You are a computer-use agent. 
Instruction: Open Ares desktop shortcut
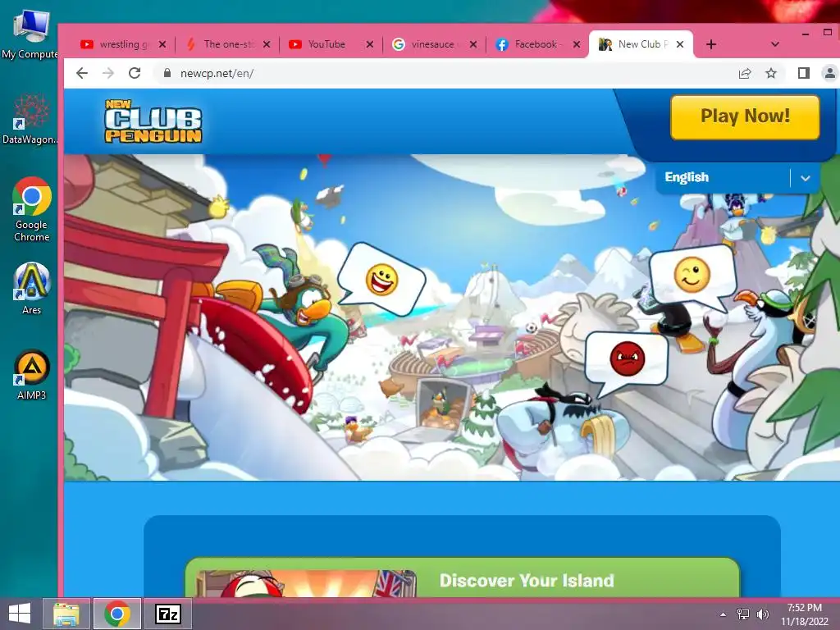[x=32, y=288]
